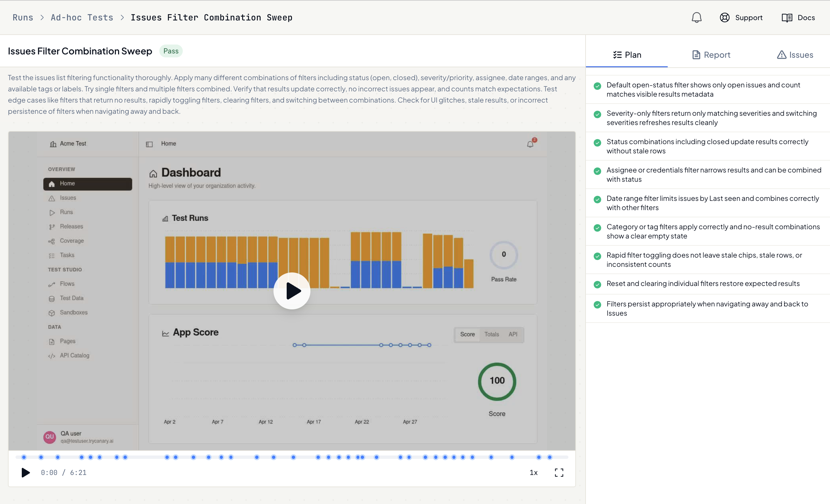Select the Default open-status filter plan step
This screenshot has width=830, height=504.
tap(707, 90)
